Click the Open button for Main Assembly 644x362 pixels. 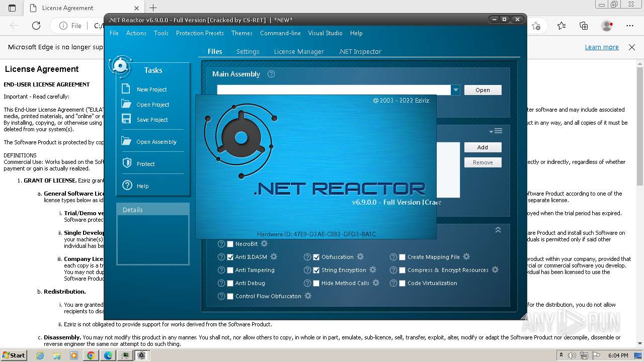tap(482, 90)
